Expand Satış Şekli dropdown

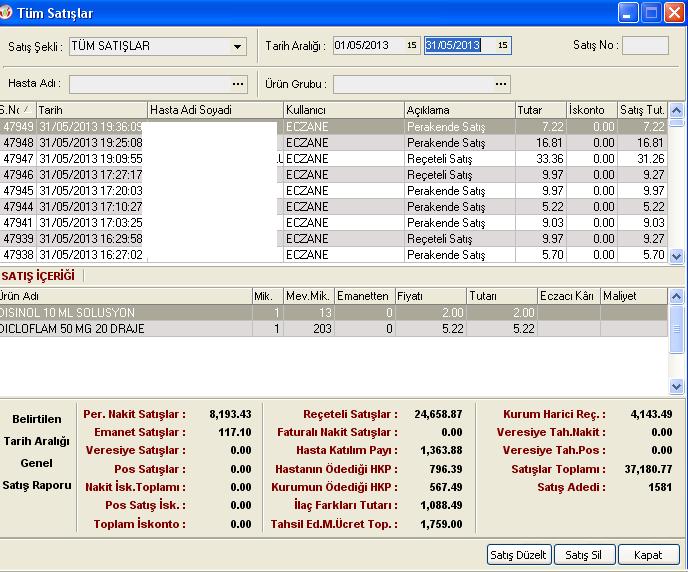237,47
